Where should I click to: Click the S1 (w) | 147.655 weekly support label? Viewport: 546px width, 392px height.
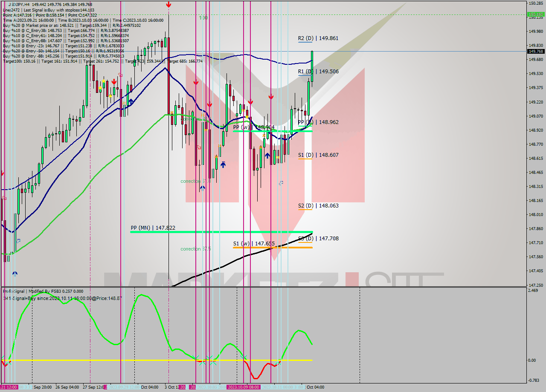point(254,244)
